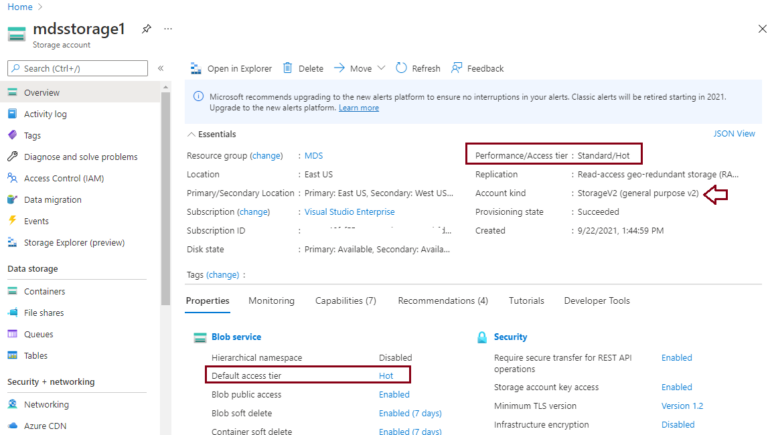Pin mdsstorage1 to dashboard
Image resolution: width=768 pixels, height=435 pixels.
click(146, 29)
